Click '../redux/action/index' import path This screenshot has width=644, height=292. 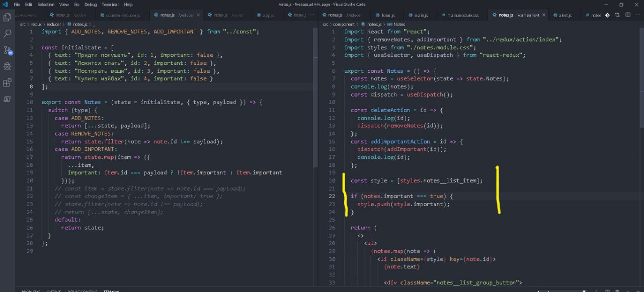tap(521, 39)
